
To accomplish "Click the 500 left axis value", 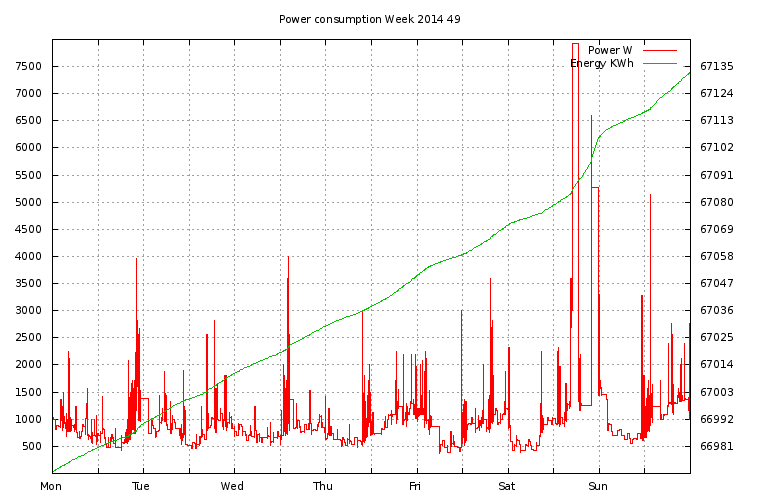I will tap(32, 446).
